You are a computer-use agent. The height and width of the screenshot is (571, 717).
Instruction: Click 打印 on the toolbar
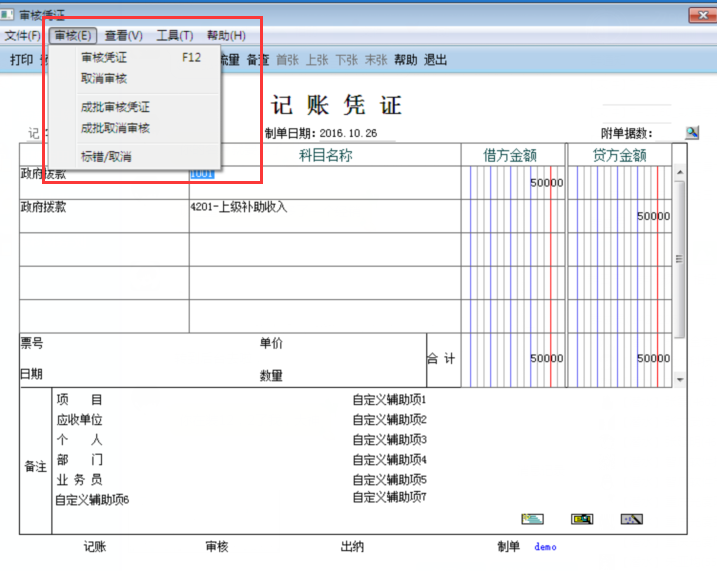tap(21, 60)
